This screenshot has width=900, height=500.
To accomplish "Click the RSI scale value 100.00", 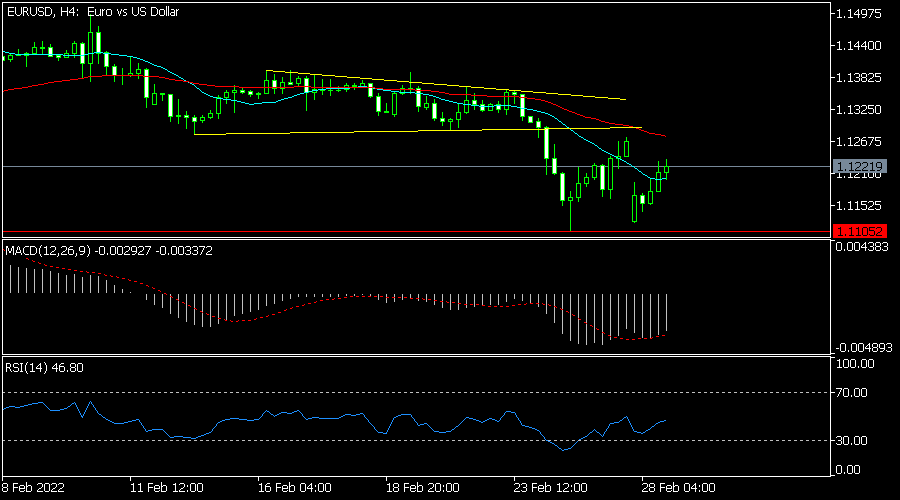I will pyautogui.click(x=855, y=363).
